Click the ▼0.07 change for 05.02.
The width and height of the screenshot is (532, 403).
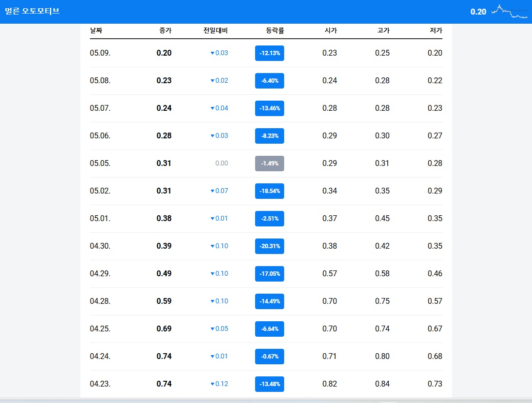tap(219, 191)
